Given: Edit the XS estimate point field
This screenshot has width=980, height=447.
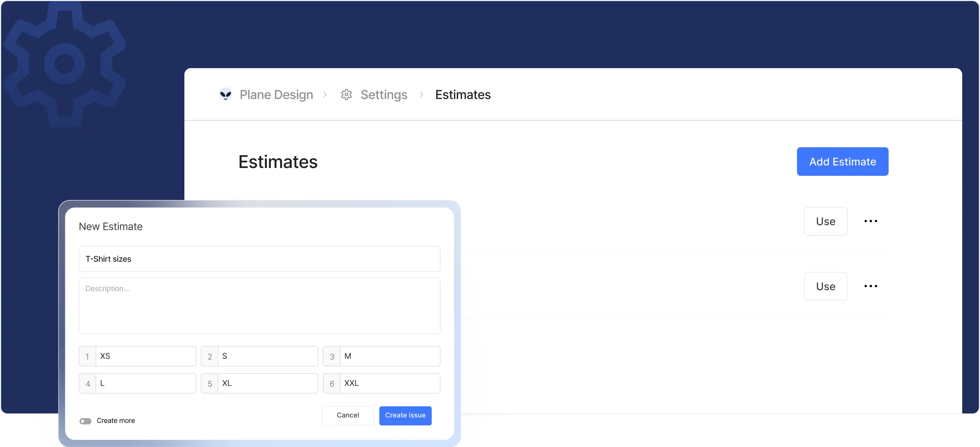Looking at the screenshot, I should tap(145, 356).
